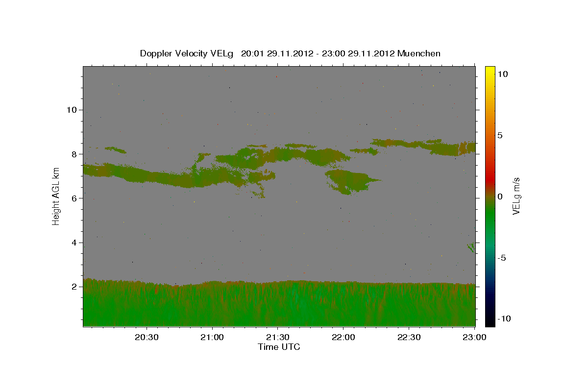The width and height of the screenshot is (588, 392).
Task: Click the colorbar value 10 label
Action: coord(502,73)
